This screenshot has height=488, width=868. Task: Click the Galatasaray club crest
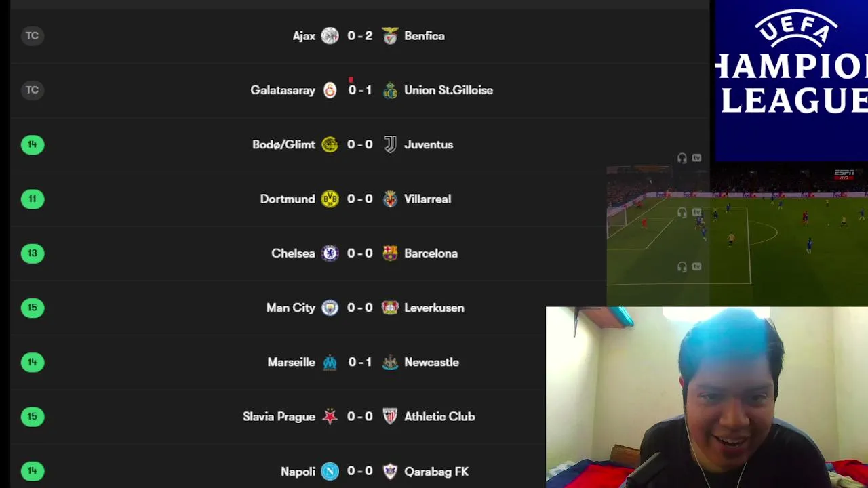coord(330,90)
